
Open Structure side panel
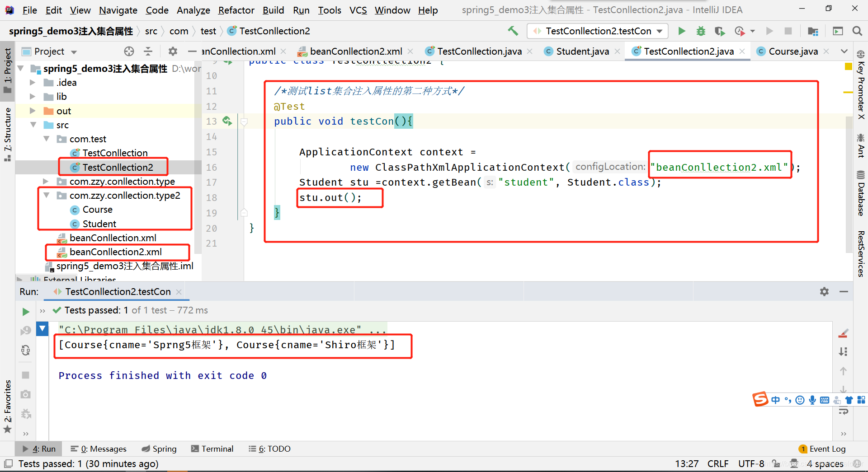tap(8, 134)
